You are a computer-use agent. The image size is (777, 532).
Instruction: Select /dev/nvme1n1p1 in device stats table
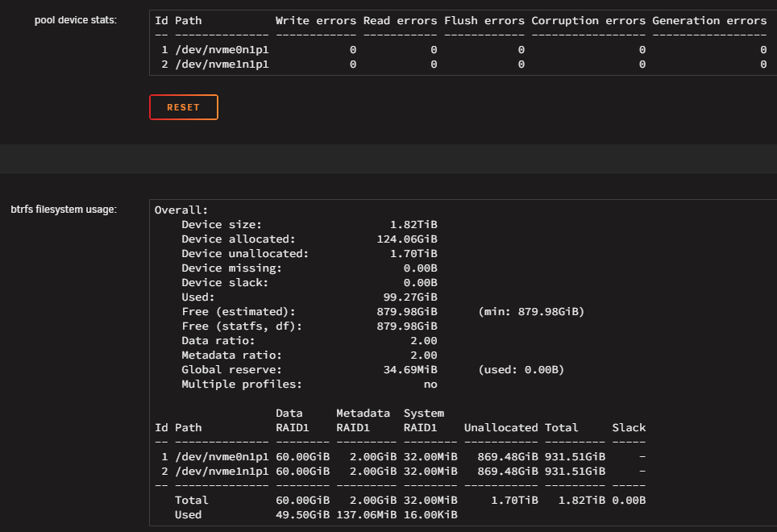[222, 64]
